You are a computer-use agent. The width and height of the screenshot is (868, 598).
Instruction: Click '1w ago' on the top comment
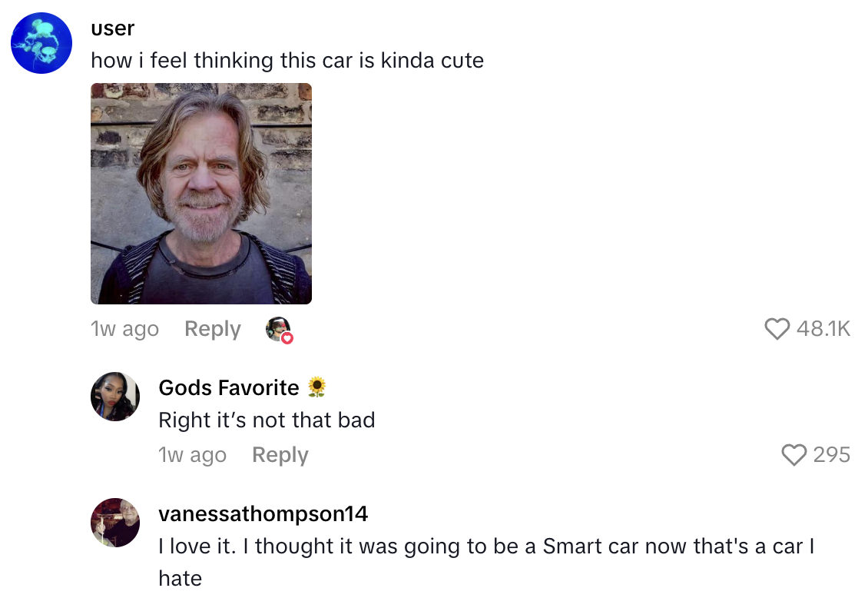[124, 329]
